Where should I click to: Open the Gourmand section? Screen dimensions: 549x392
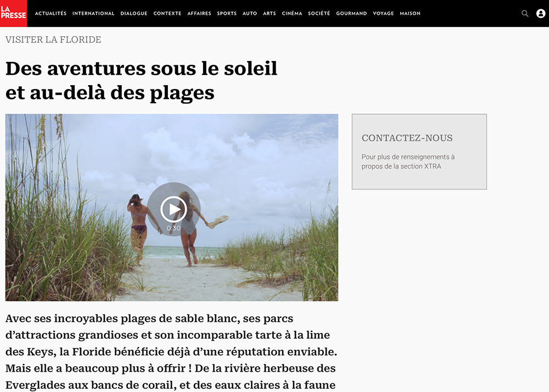click(x=351, y=13)
